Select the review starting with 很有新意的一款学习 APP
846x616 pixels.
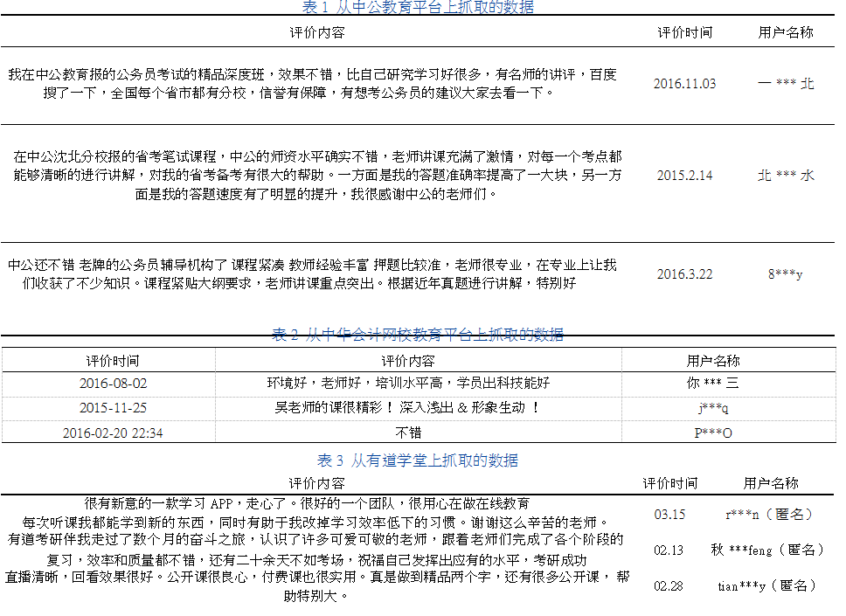(307, 504)
